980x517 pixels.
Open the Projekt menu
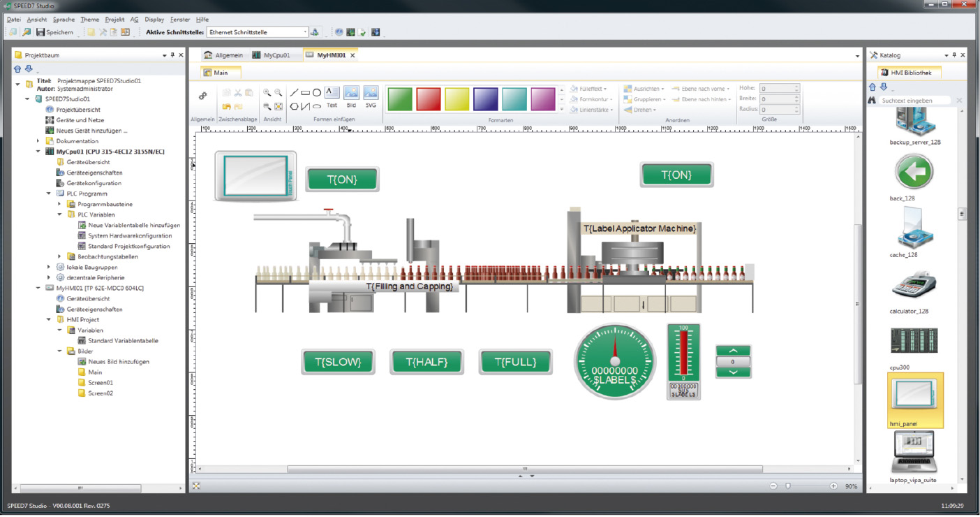114,20
